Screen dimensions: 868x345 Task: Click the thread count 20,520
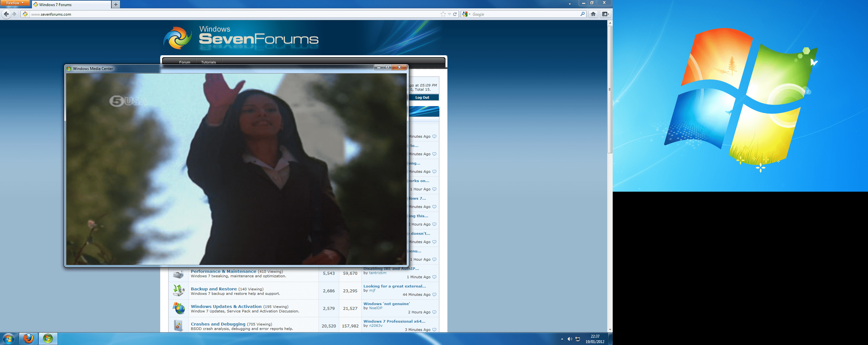coord(329,326)
